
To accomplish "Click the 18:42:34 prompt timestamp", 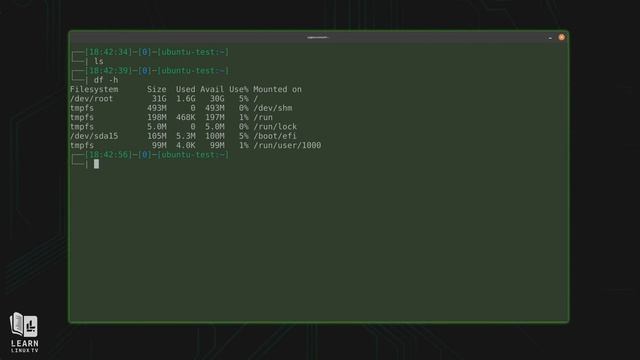I will tap(109, 52).
